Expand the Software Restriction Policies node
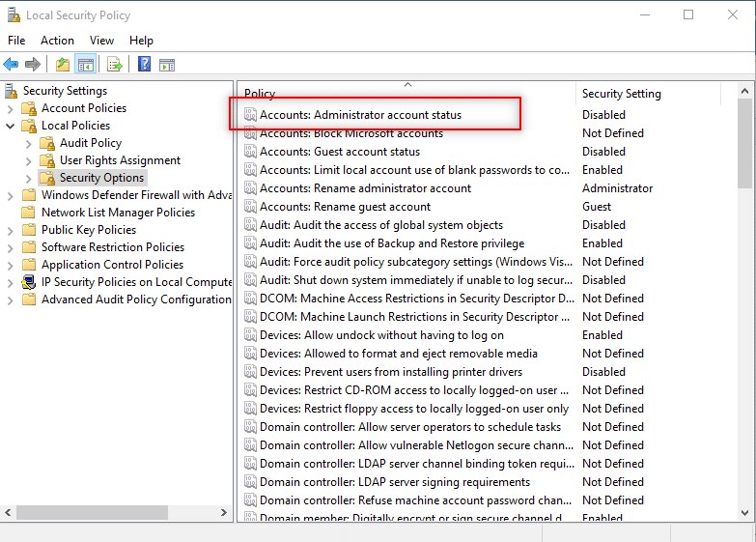756x542 pixels. [x=10, y=248]
